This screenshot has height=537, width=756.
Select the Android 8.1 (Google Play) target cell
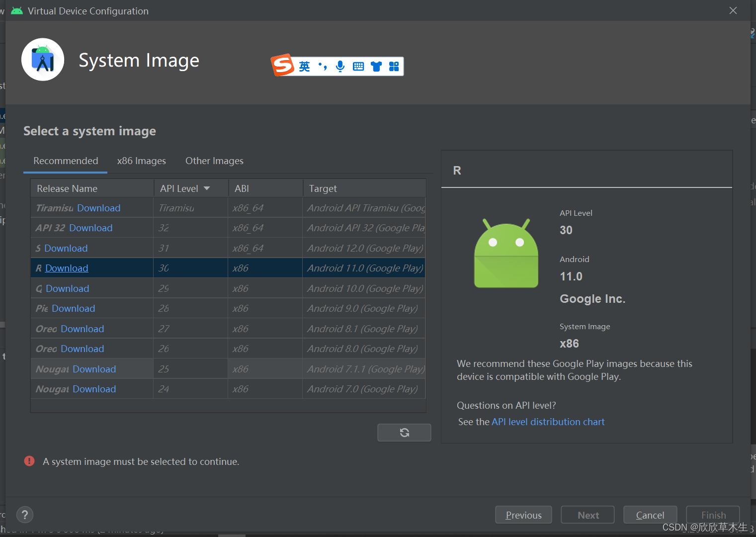point(364,329)
